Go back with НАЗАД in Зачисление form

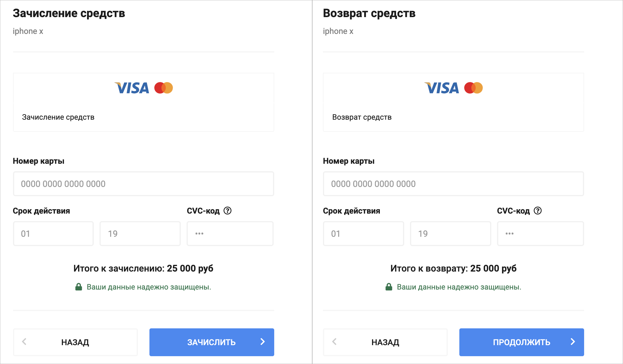(x=75, y=342)
